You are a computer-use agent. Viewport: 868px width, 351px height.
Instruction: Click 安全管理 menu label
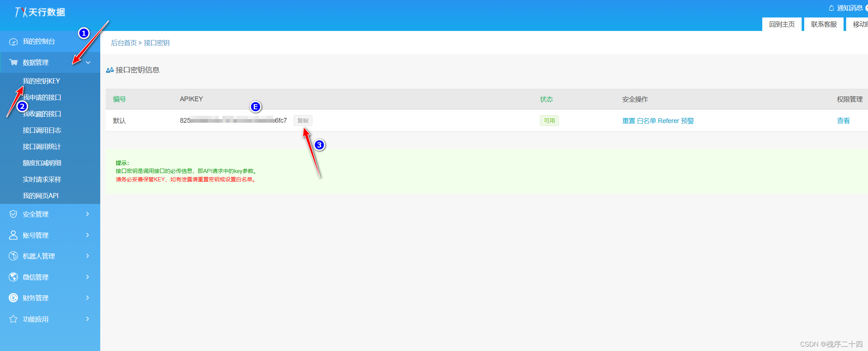35,214
